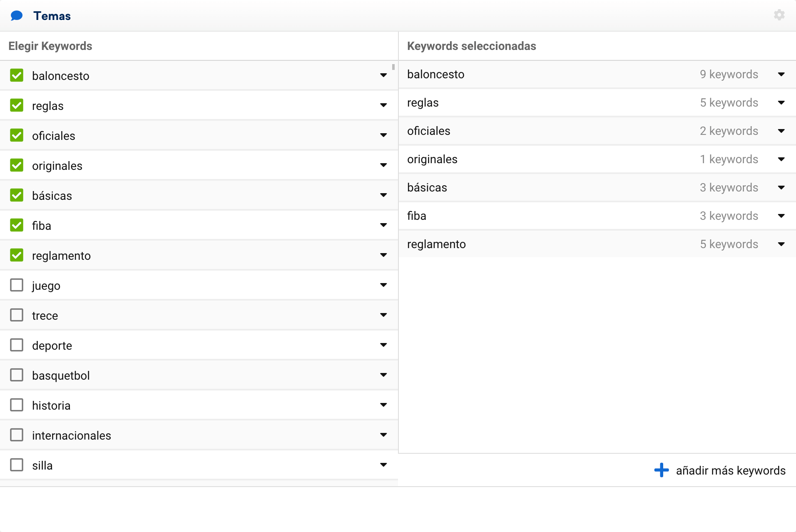Click the deporte keyword label

[52, 346]
